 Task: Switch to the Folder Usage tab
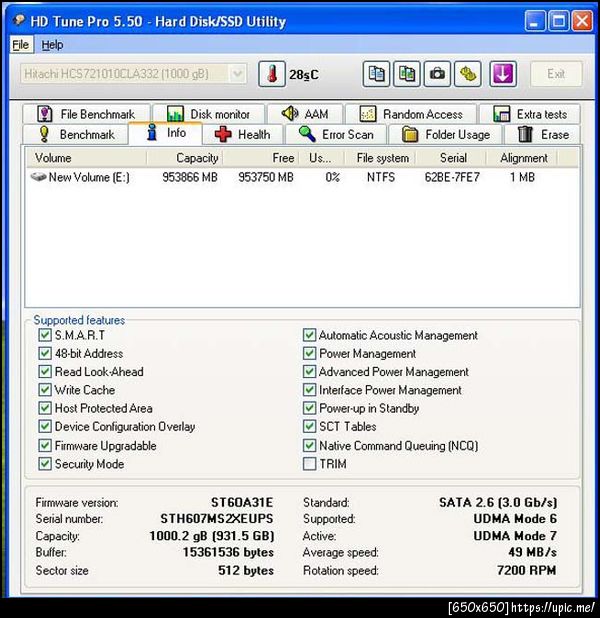(x=445, y=134)
